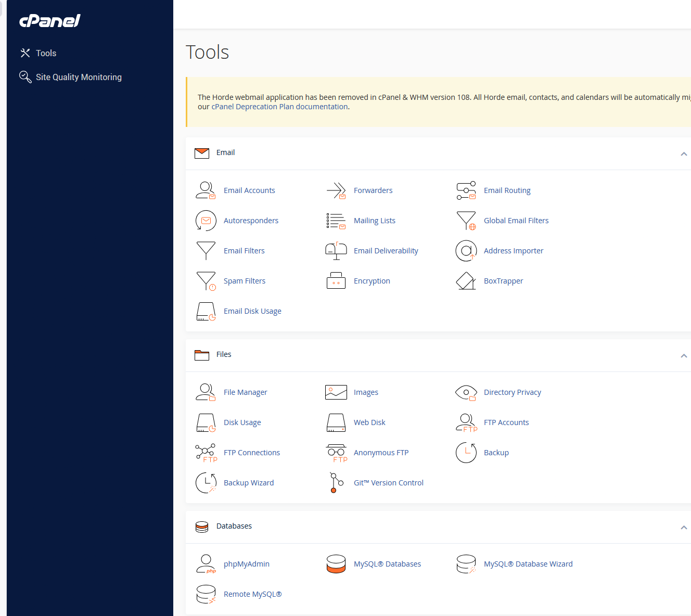
Task: Open the BoxTrapper link
Action: tap(504, 281)
